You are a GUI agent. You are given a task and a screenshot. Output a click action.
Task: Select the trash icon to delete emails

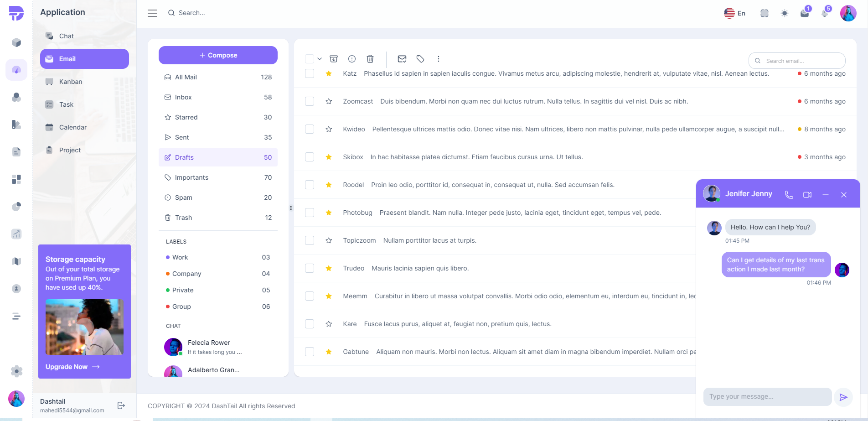(x=370, y=59)
